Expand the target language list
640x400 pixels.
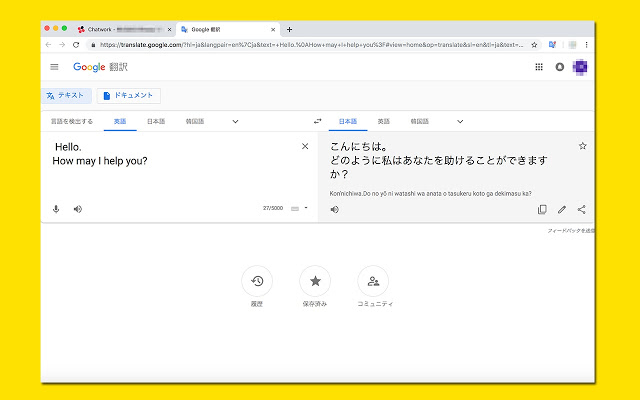[x=460, y=121]
